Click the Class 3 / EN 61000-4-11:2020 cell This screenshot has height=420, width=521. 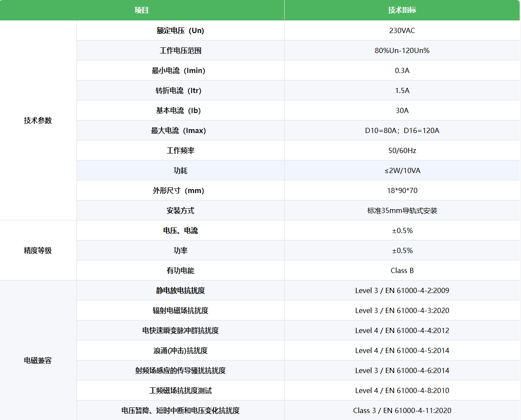click(x=402, y=410)
